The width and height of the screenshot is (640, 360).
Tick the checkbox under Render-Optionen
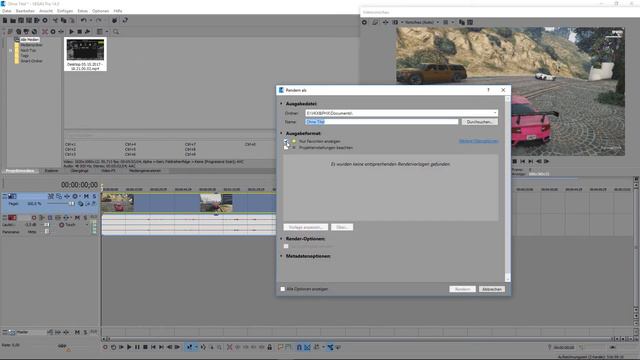[286, 246]
